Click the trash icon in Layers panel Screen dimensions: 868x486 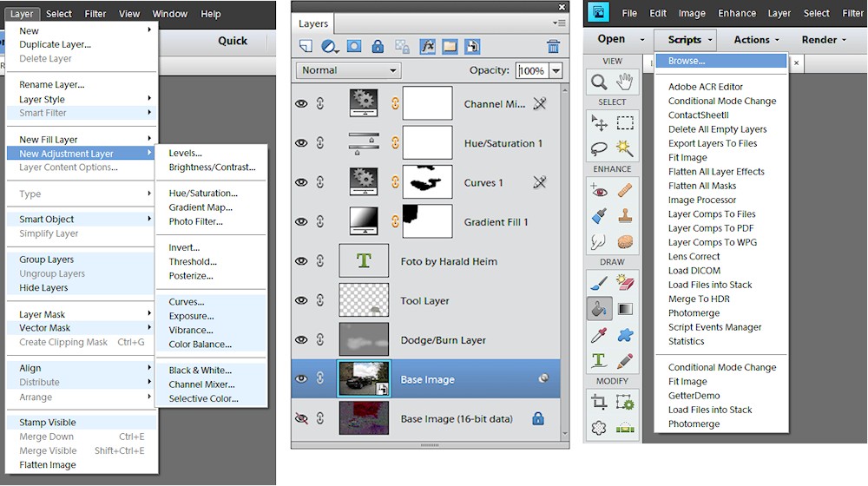tap(553, 47)
